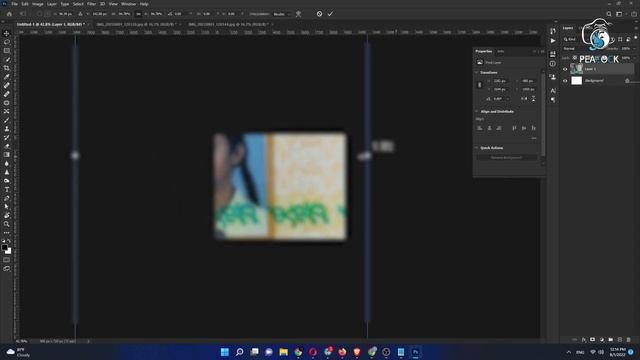This screenshot has height=360, width=640.
Task: Open the Image menu
Action: 38,4
